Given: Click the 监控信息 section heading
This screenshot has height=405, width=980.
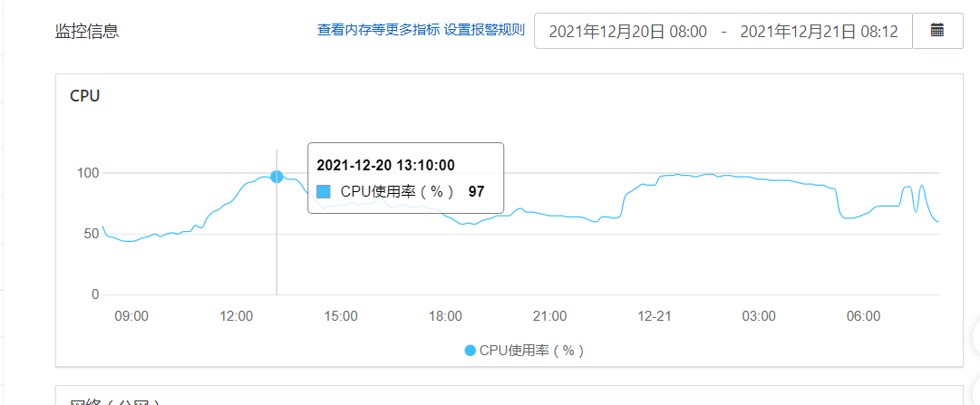Looking at the screenshot, I should (x=87, y=31).
